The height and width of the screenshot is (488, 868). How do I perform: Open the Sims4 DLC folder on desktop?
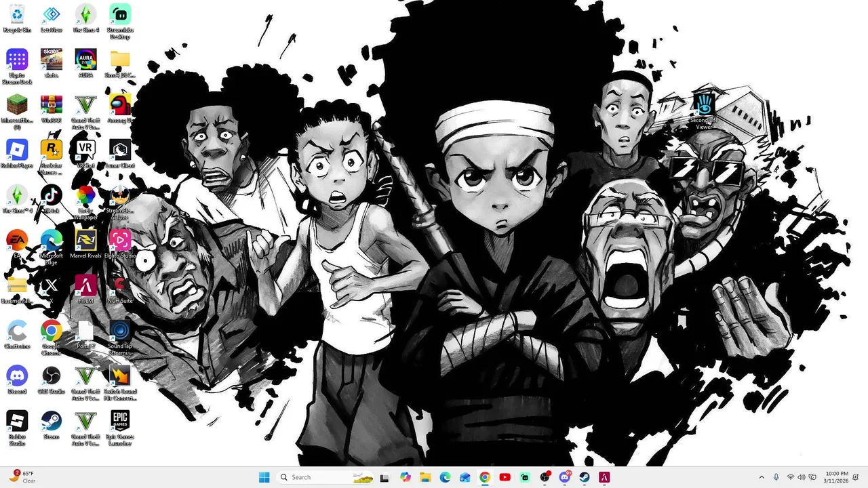120,63
